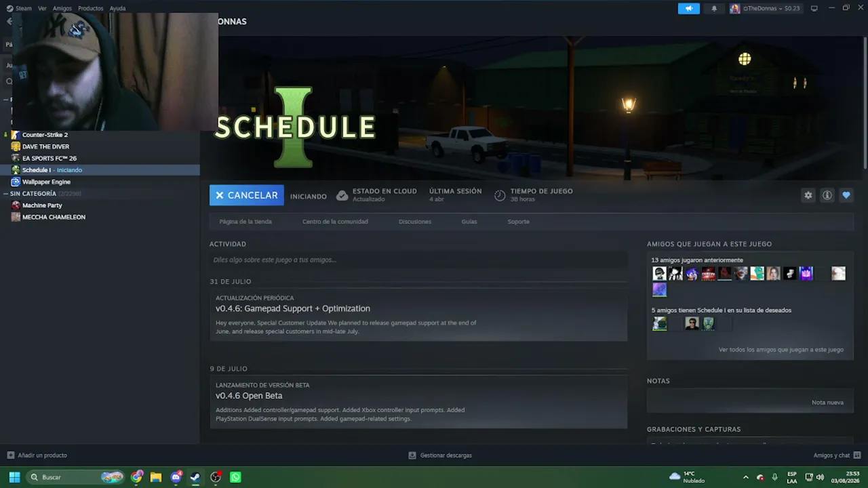Toggle favorite heart for Schedule I
868x488 pixels.
pos(846,195)
